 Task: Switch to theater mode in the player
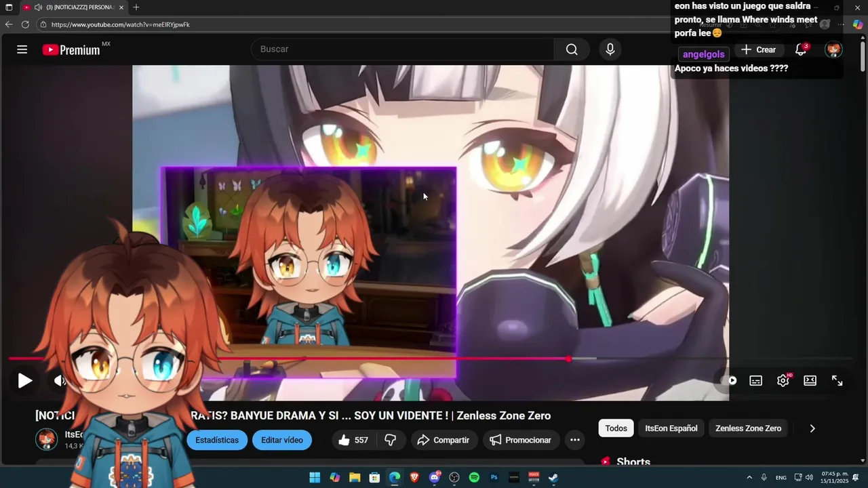tap(810, 381)
